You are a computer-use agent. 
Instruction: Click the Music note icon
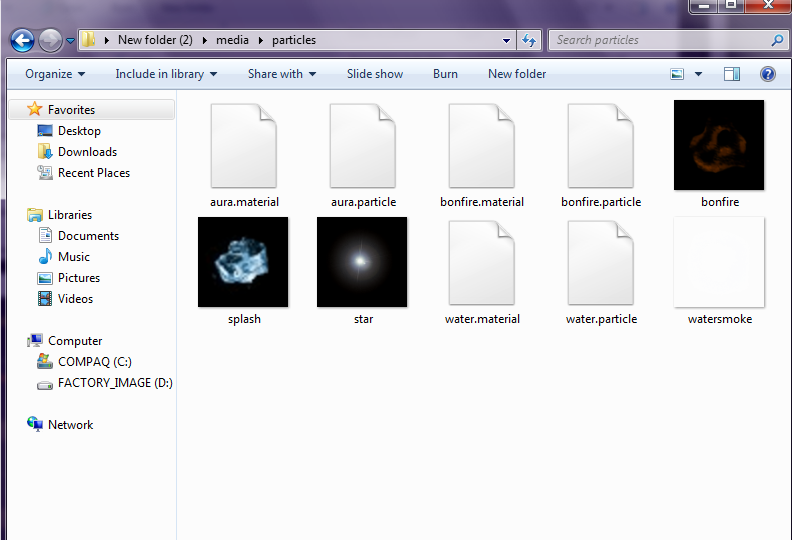tap(45, 256)
